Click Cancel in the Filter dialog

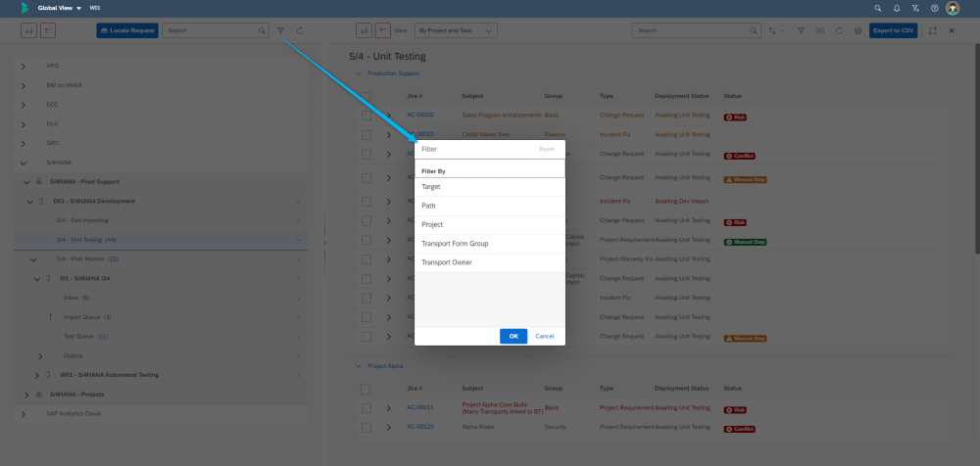[x=544, y=336]
